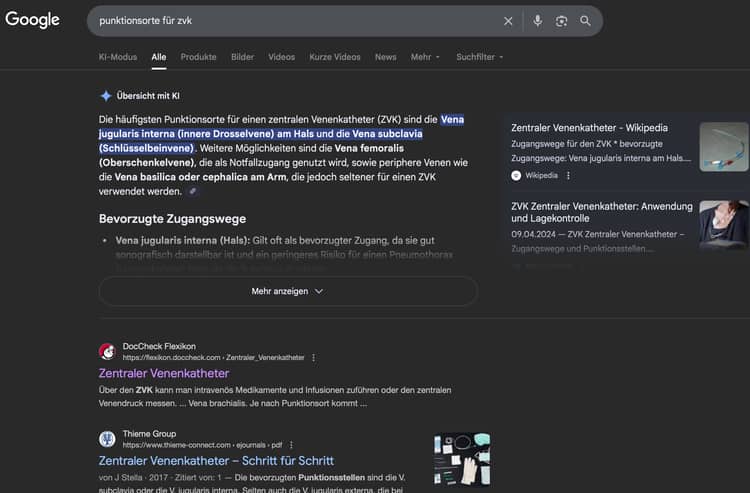Expand AI overview with Mehr anzeigen
The height and width of the screenshot is (493, 750).
(287, 291)
